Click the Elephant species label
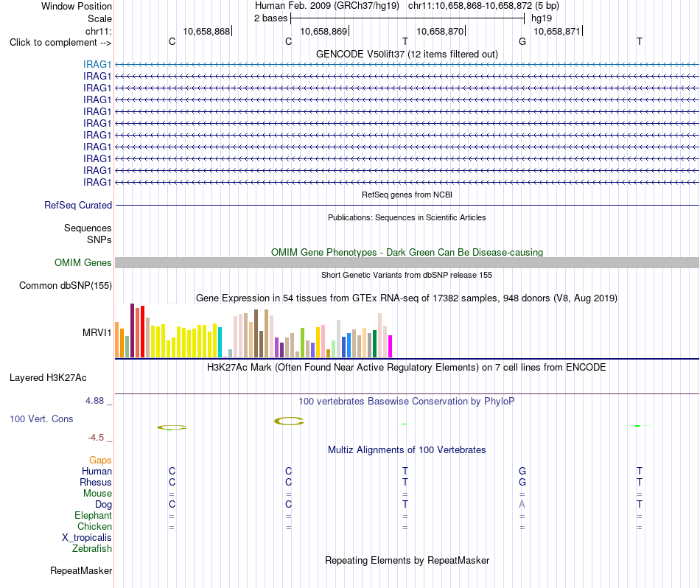The image size is (700, 588). click(94, 516)
